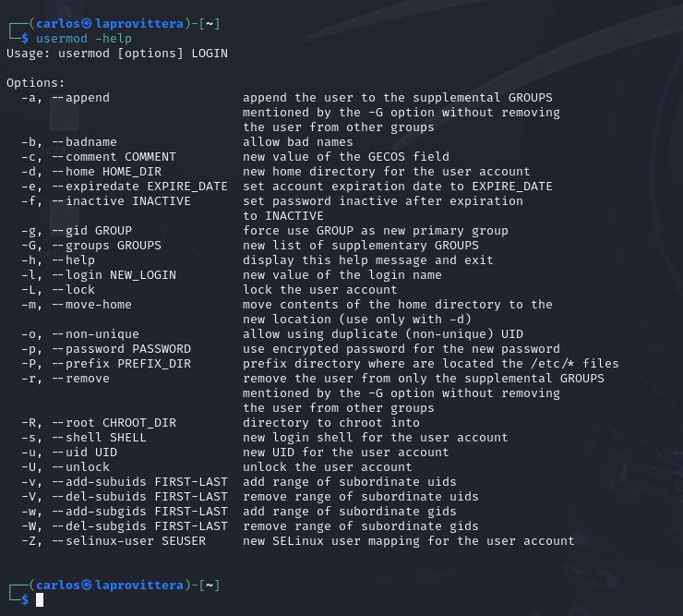This screenshot has height=616, width=683.
Task: Click the faint Home folder icon behind the terminal
Action: 65,13
